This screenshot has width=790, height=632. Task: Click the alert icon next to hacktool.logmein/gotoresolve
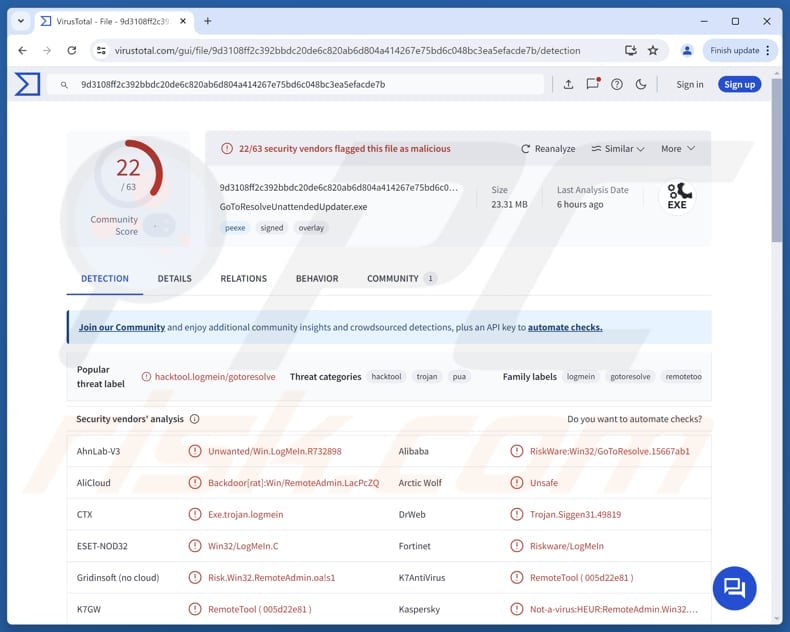tap(146, 377)
